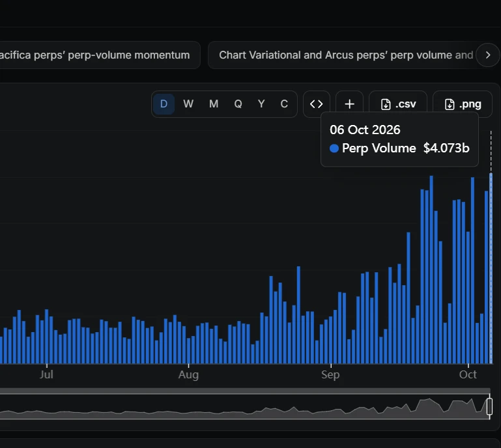
Task: Click the gray horizontal scrollbar track
Action: point(245,391)
